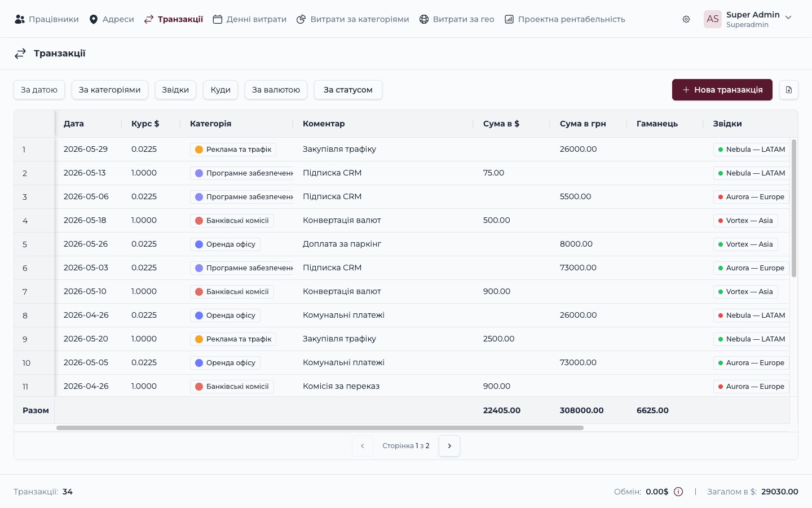Open the Працівники section
This screenshot has width=812, height=508.
pos(47,19)
